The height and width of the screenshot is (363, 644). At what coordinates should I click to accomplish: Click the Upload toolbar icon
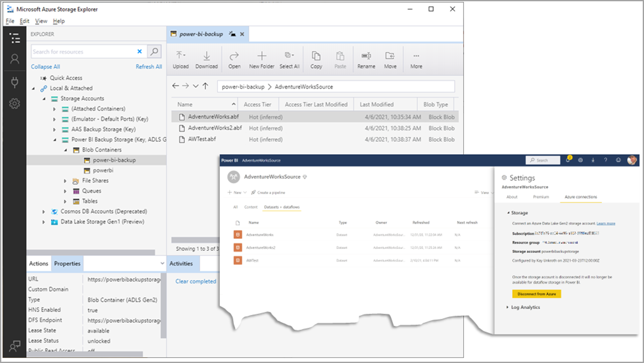(x=181, y=56)
